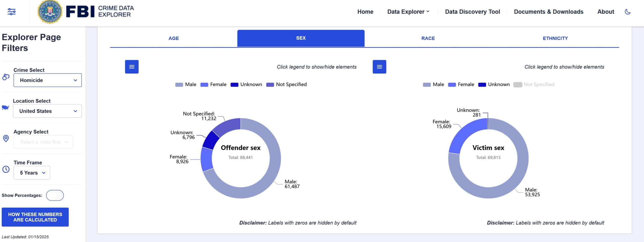Screen dimensions: 644x242
Task: Open the Data Explorer menu
Action: (x=408, y=12)
